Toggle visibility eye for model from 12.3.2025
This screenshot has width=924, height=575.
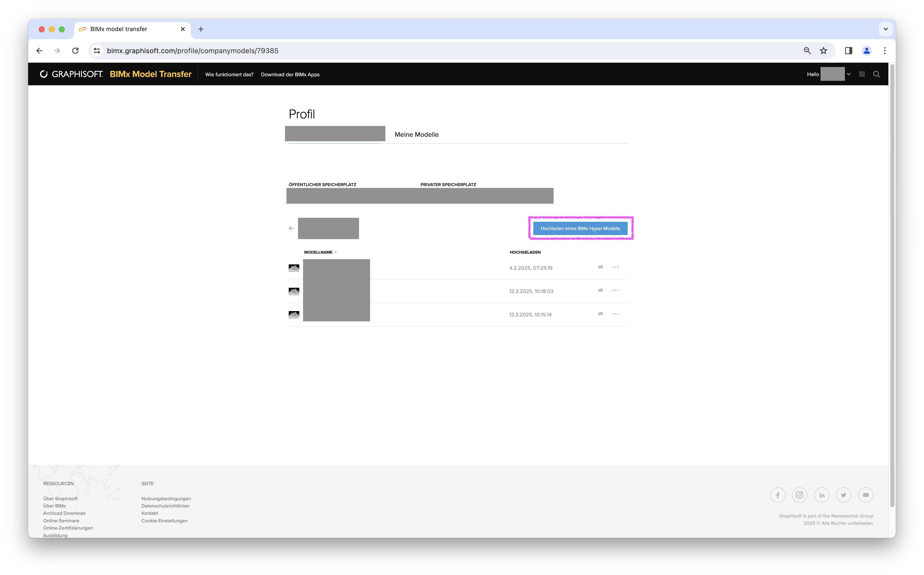click(x=600, y=291)
